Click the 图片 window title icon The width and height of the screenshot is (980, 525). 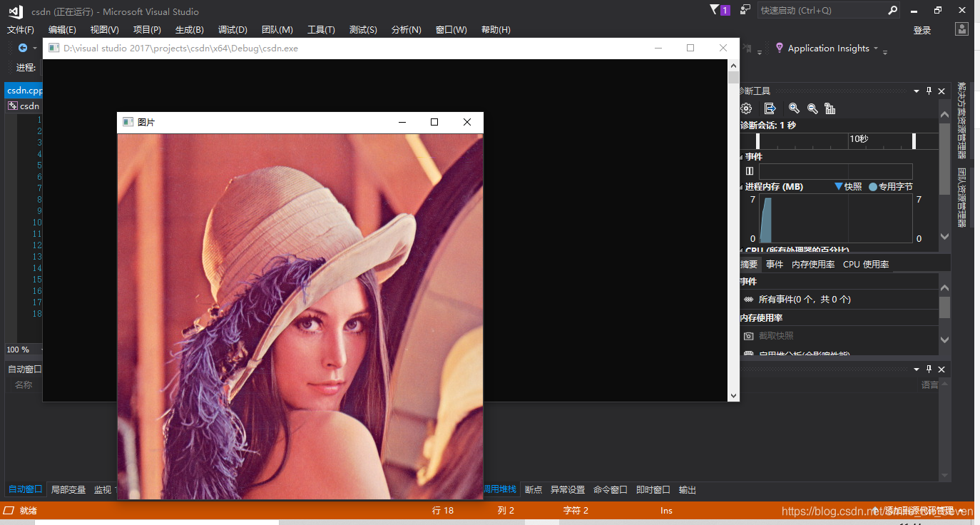click(x=128, y=122)
